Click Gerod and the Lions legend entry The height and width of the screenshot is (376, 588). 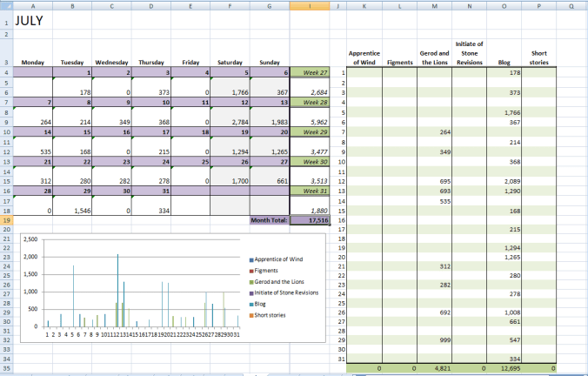coord(277,281)
